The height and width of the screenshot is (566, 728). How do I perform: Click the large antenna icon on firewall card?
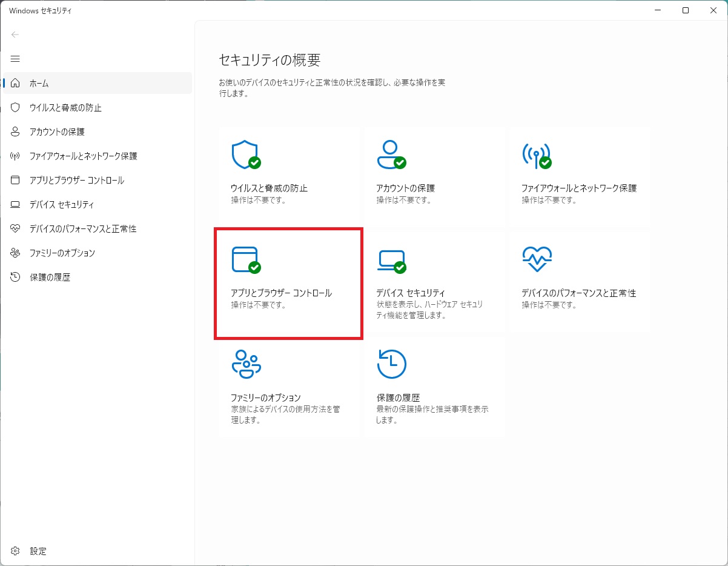(537, 155)
